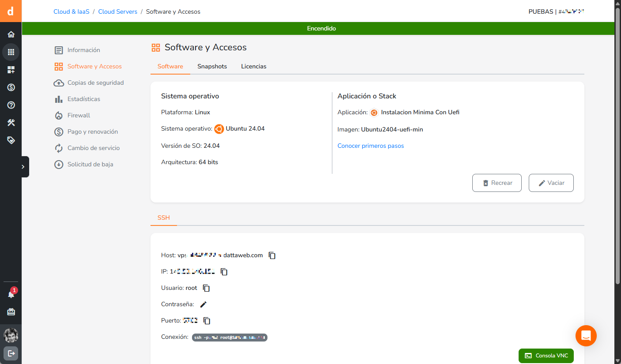Open the help question-mark icon
621x364 pixels.
11,105
